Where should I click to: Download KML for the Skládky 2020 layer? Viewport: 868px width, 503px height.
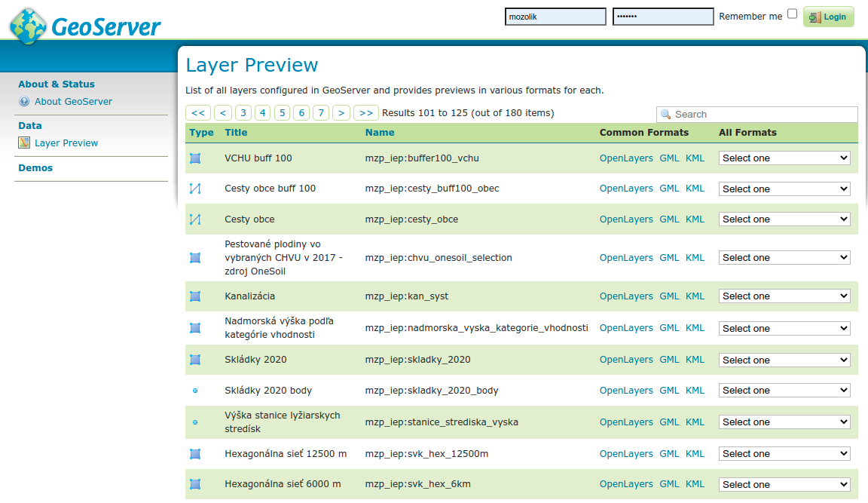pos(694,359)
